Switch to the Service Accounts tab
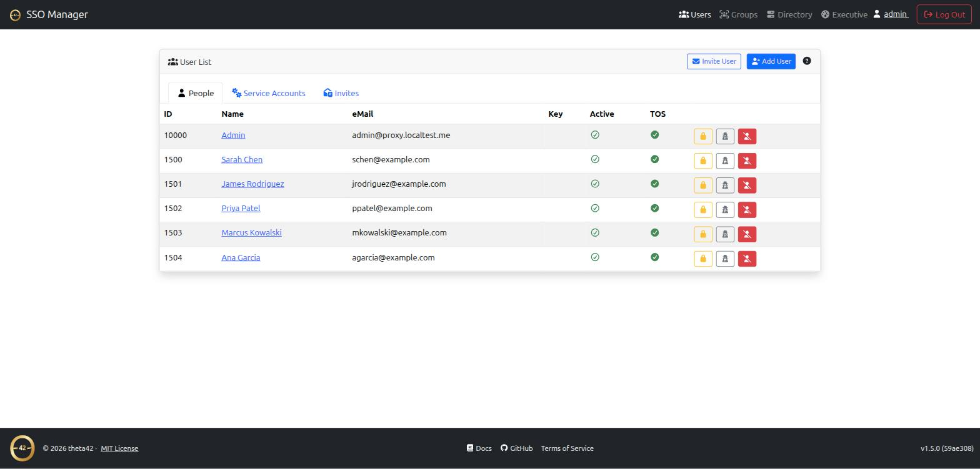The width and height of the screenshot is (980, 469). click(269, 93)
